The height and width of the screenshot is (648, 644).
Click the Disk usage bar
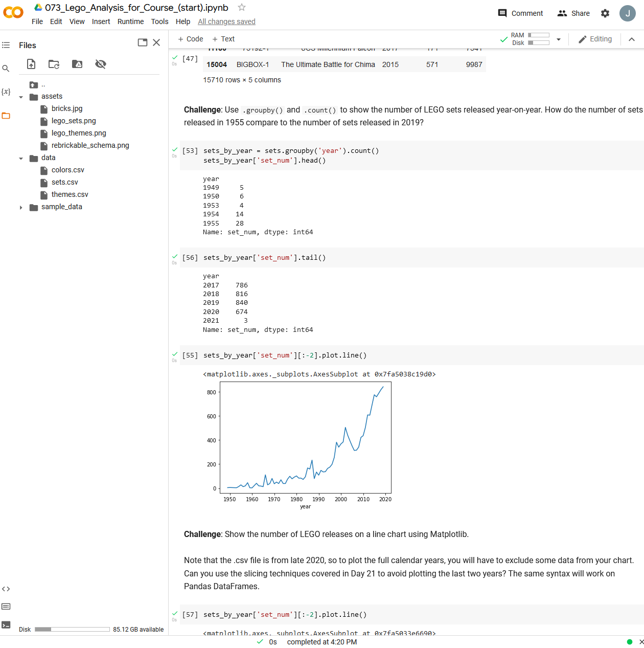tap(72, 629)
